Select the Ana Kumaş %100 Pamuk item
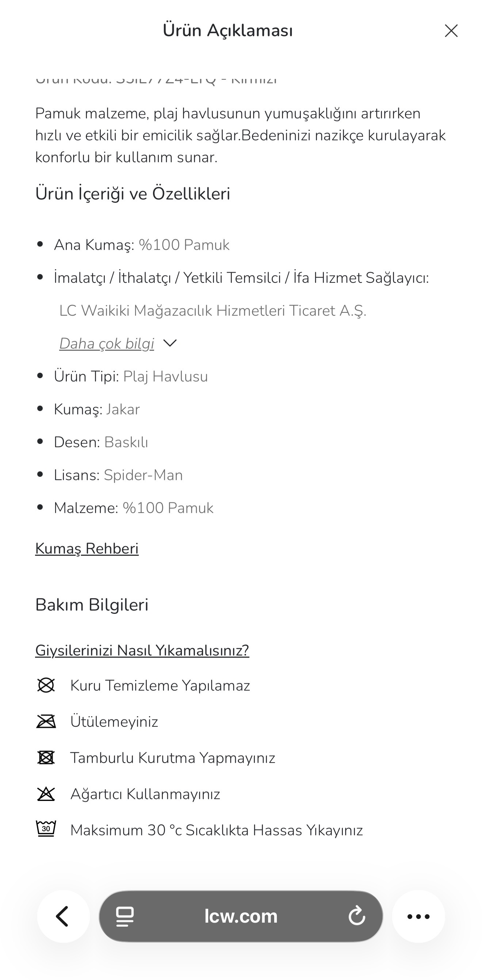This screenshot has width=482, height=980. 142,245
